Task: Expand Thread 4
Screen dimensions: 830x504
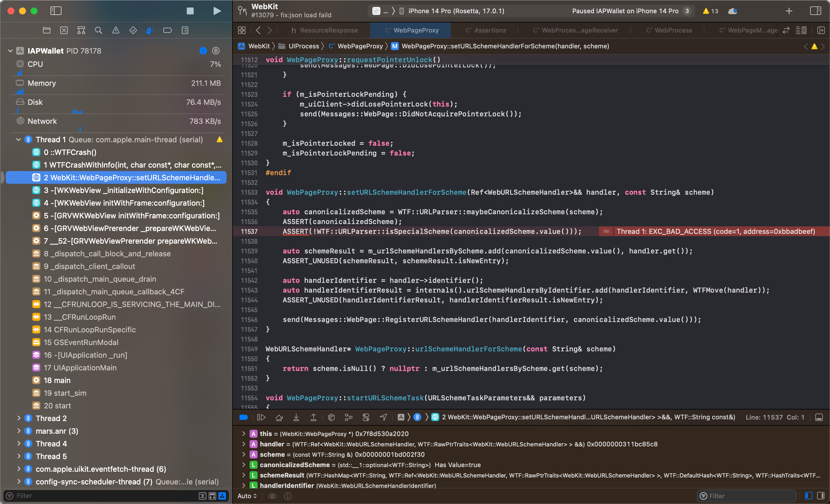Action: pyautogui.click(x=18, y=444)
